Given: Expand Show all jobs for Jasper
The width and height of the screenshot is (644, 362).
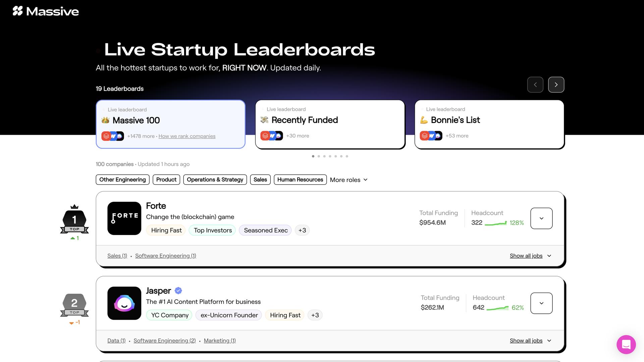Looking at the screenshot, I should [x=530, y=341].
